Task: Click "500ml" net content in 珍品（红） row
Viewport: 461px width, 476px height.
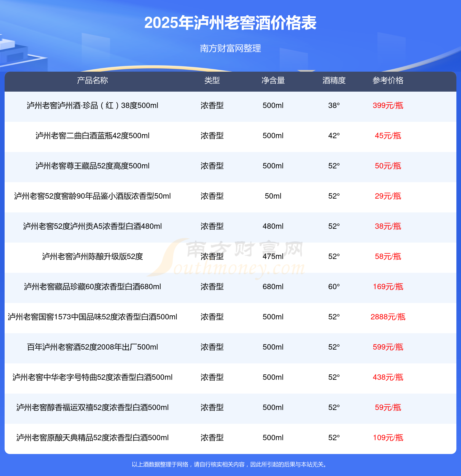Action: point(273,105)
